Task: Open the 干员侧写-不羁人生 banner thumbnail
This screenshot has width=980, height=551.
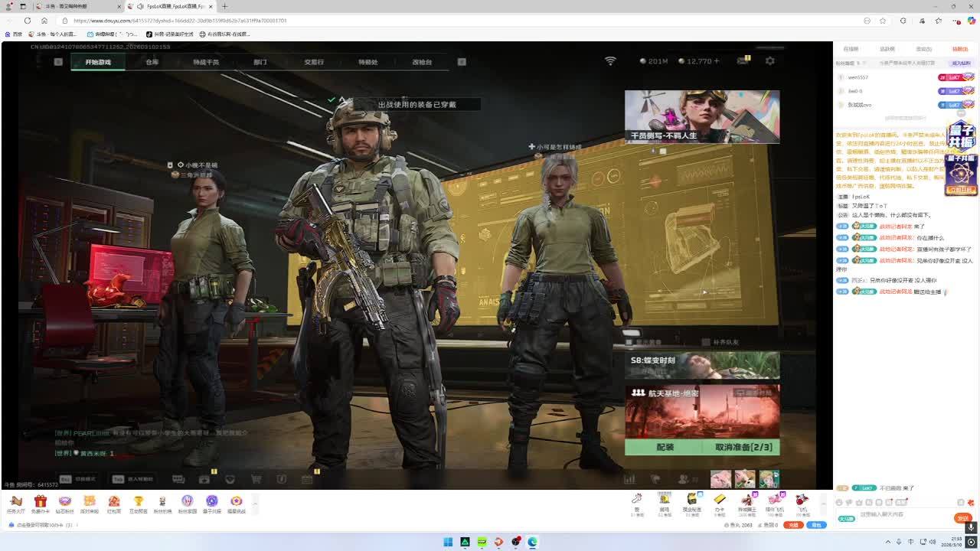Action: [701, 116]
